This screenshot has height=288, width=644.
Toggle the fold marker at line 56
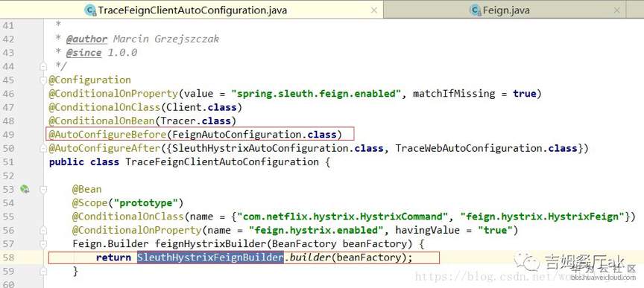43,230
